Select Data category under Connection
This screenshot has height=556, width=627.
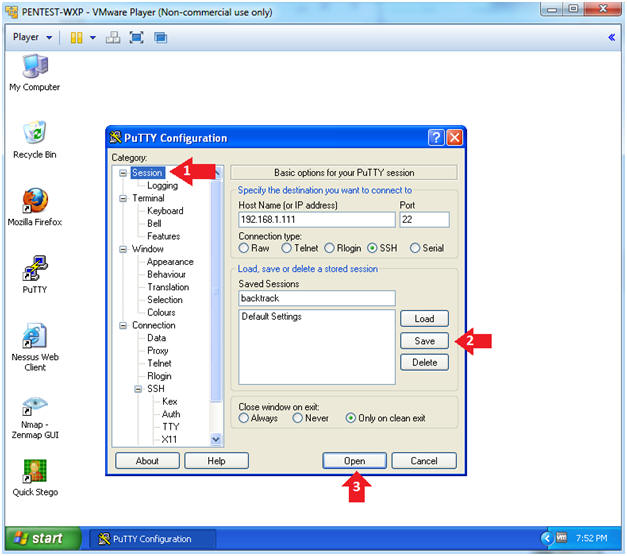(x=156, y=338)
